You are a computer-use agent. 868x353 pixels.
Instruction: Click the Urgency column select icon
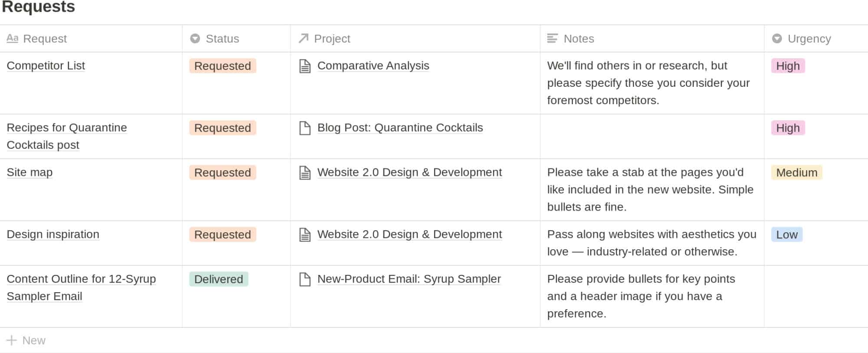tap(777, 39)
